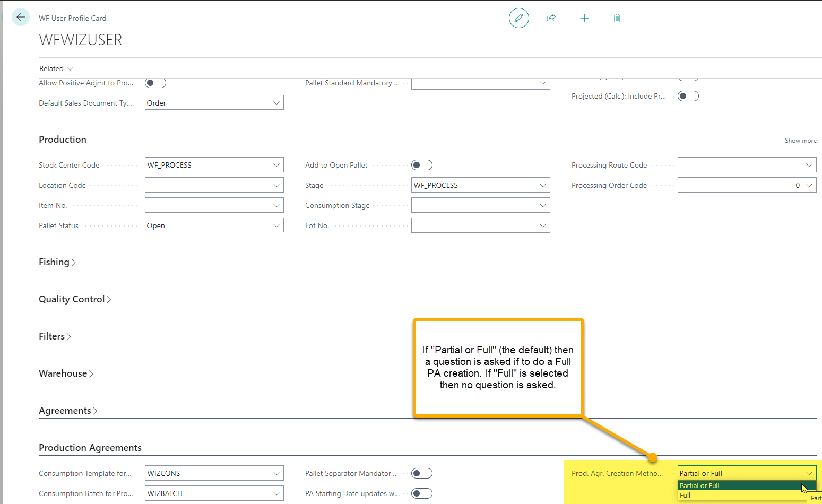822x504 pixels.
Task: Toggle Allow Positive Adjmt switch
Action: 155,83
